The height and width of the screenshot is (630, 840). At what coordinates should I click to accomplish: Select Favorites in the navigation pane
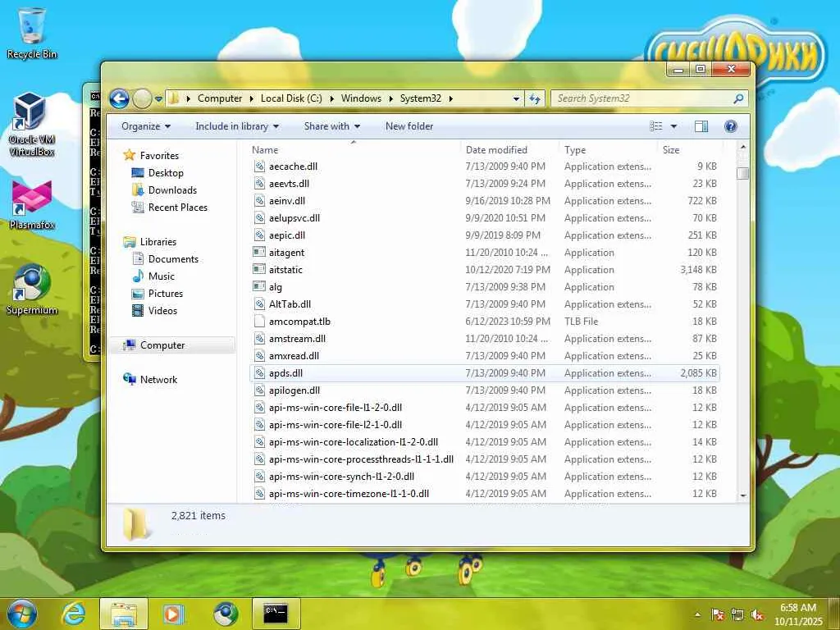159,156
